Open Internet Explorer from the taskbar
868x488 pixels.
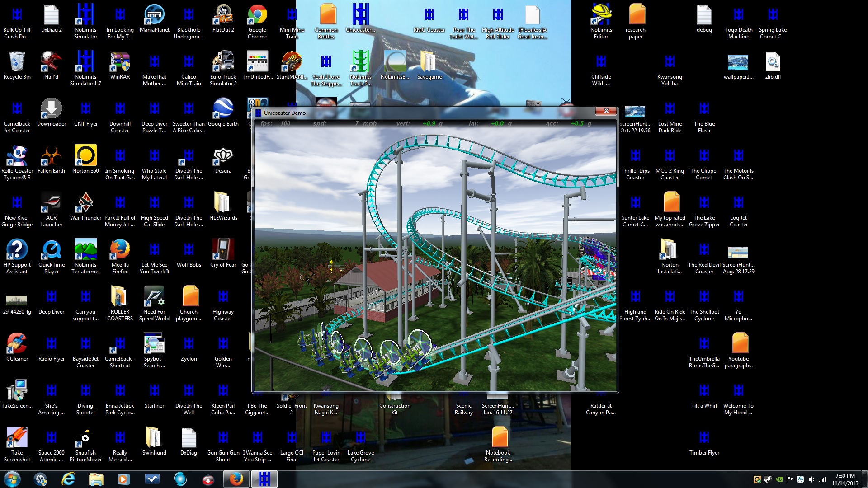[68, 479]
